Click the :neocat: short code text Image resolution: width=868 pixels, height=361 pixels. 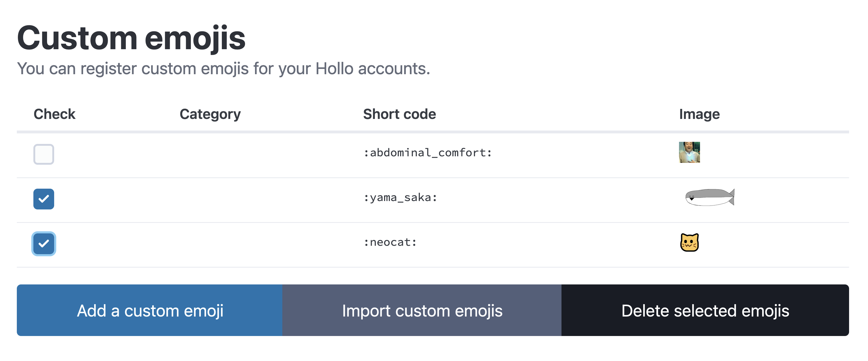pyautogui.click(x=390, y=242)
